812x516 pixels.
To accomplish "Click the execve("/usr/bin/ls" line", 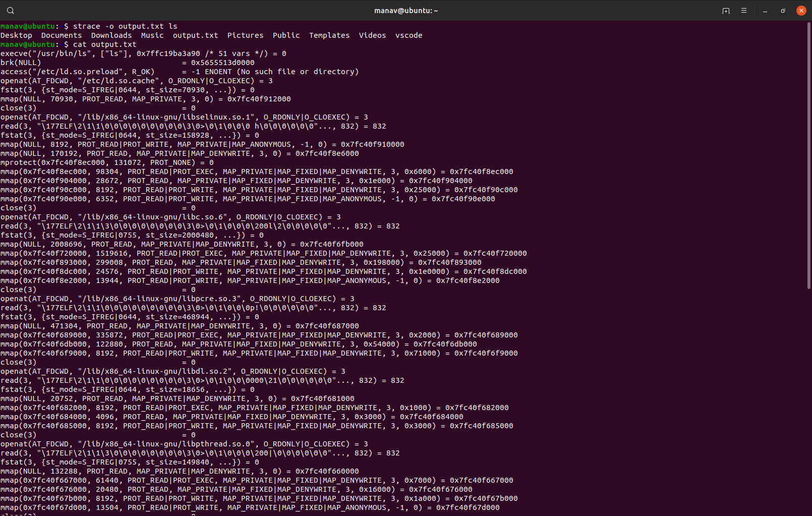I will [x=143, y=53].
